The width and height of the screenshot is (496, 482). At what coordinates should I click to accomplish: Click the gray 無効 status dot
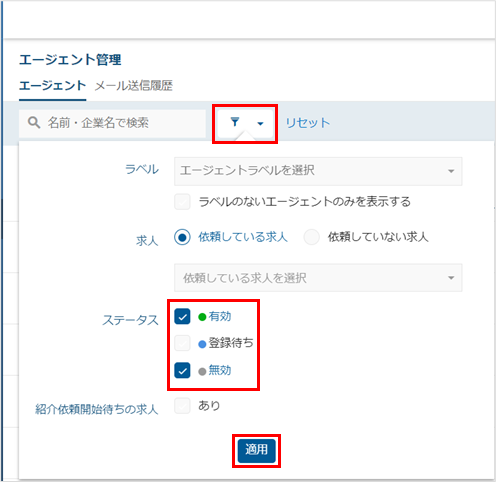[202, 371]
